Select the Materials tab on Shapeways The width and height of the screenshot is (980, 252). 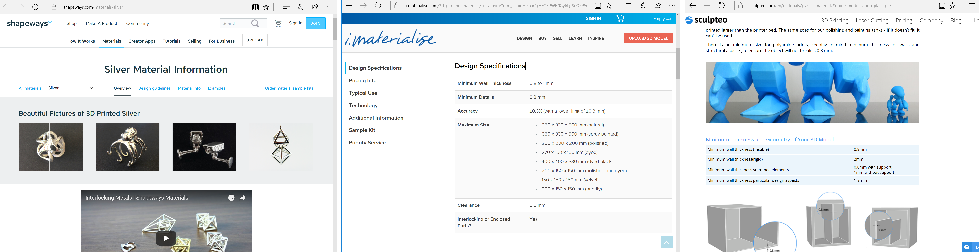[x=111, y=41]
